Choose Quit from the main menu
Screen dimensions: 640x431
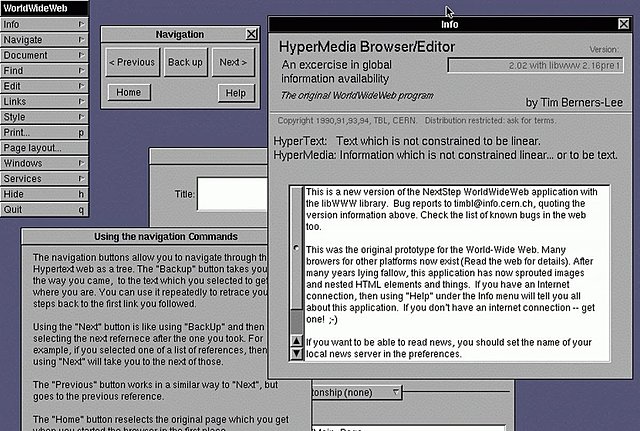point(44,210)
